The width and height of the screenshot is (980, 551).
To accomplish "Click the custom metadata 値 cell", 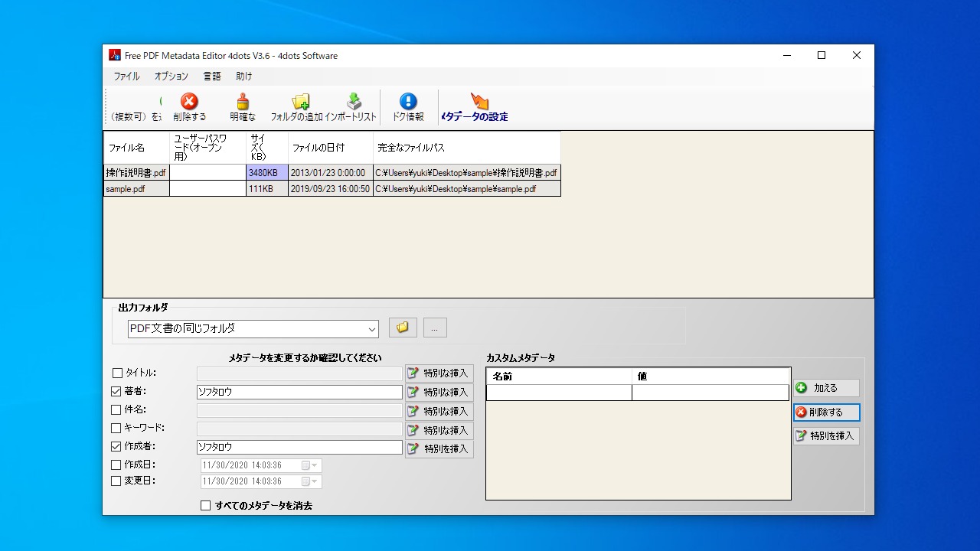I will (710, 393).
